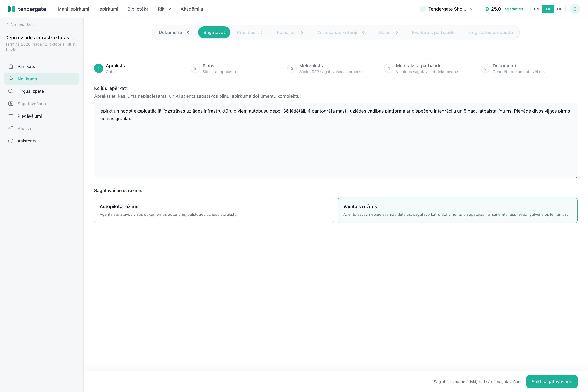Open Bibliotēka in top navigation
The width and height of the screenshot is (588, 392).
coord(138,9)
